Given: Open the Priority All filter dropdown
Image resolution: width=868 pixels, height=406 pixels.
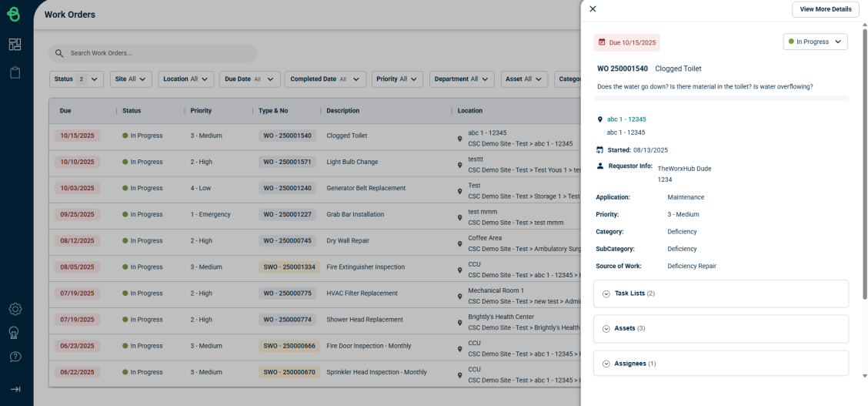Looking at the screenshot, I should [x=398, y=79].
